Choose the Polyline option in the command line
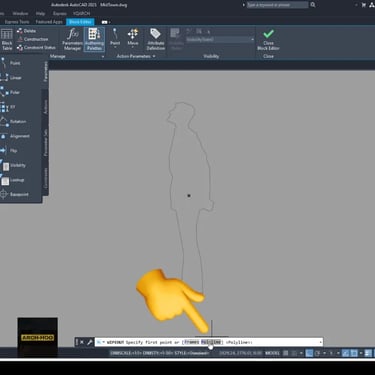The height and width of the screenshot is (375, 375). click(x=211, y=342)
